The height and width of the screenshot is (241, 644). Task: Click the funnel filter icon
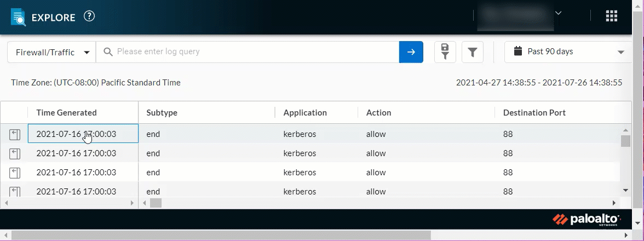tap(472, 52)
